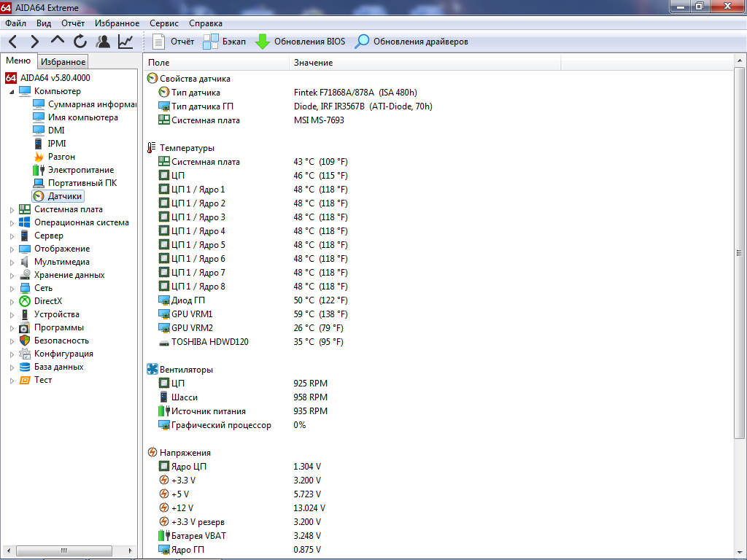
Task: Select Электропитание in the sidebar tree
Action: [80, 170]
